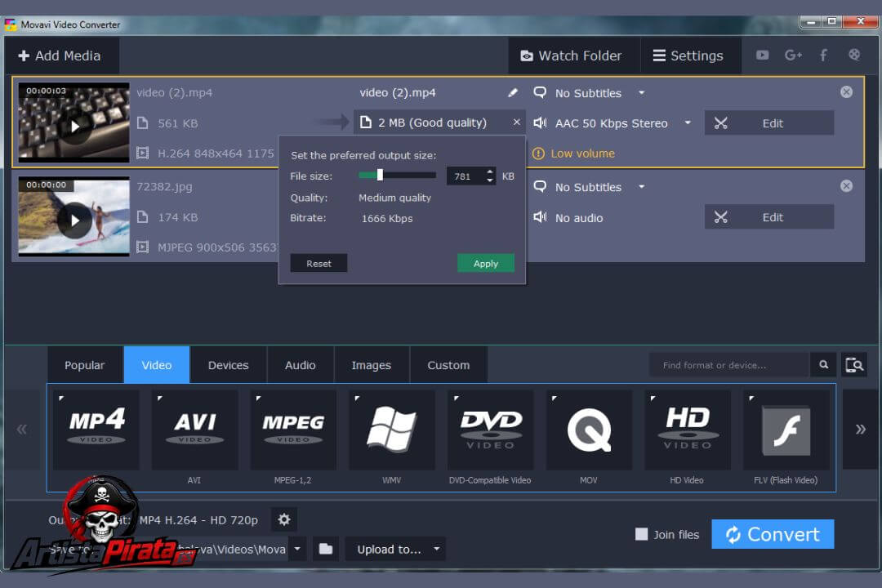Viewport: 882px width, 588px height.
Task: Remove 72382.jpg from the list
Action: tap(846, 185)
